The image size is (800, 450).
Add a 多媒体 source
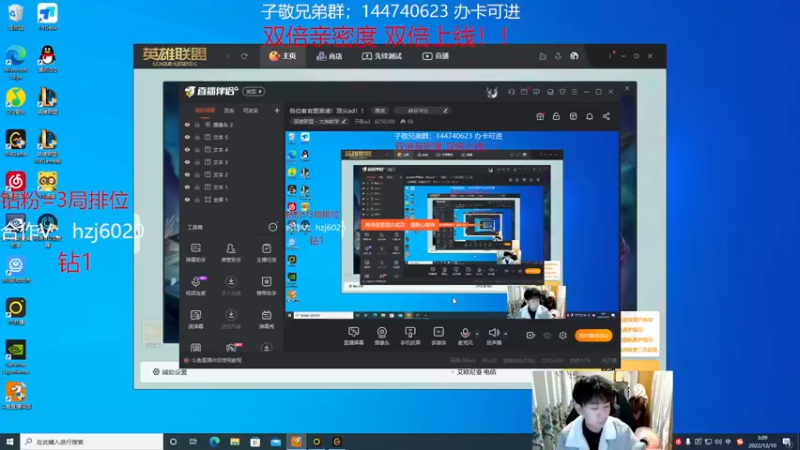pyautogui.click(x=438, y=336)
